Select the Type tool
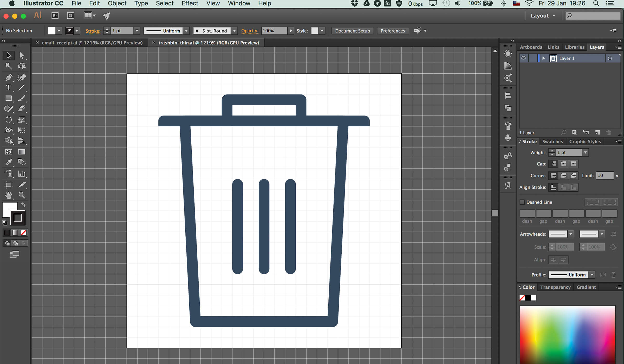Screen dimensions: 624x364 click(x=9, y=88)
